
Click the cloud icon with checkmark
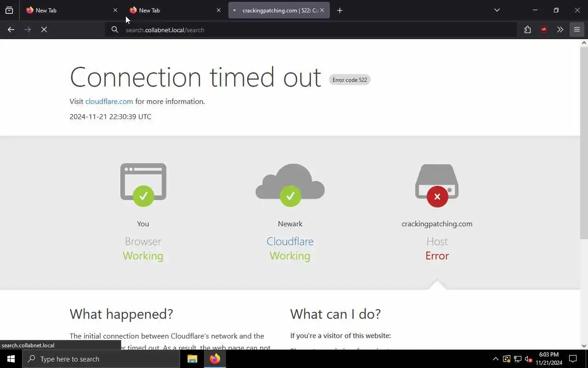pos(290,185)
